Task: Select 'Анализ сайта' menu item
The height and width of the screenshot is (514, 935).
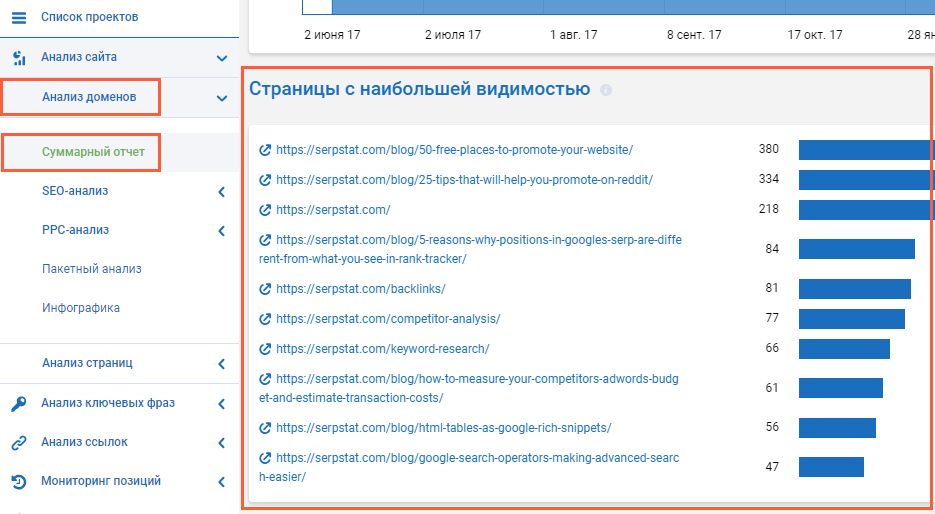Action: click(79, 57)
